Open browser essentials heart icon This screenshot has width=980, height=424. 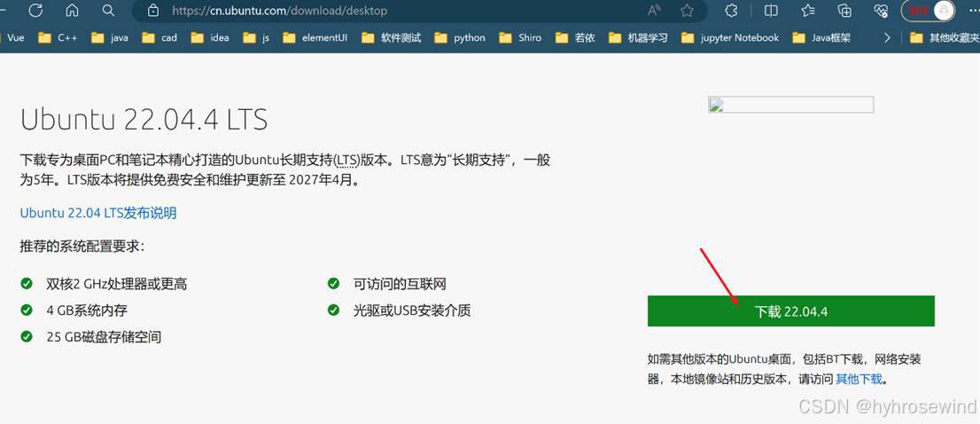tap(881, 10)
